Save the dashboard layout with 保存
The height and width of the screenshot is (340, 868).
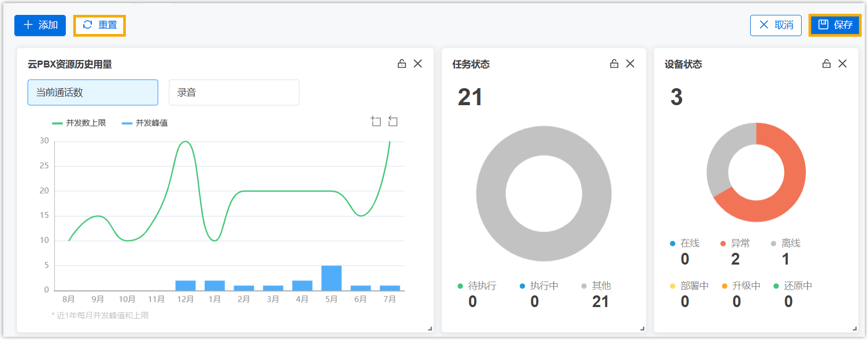[835, 25]
